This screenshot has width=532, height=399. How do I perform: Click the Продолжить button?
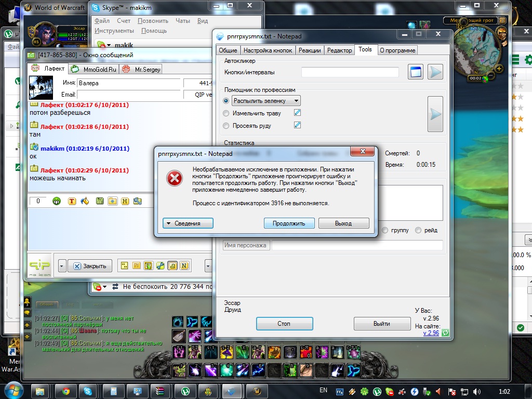[x=289, y=223]
